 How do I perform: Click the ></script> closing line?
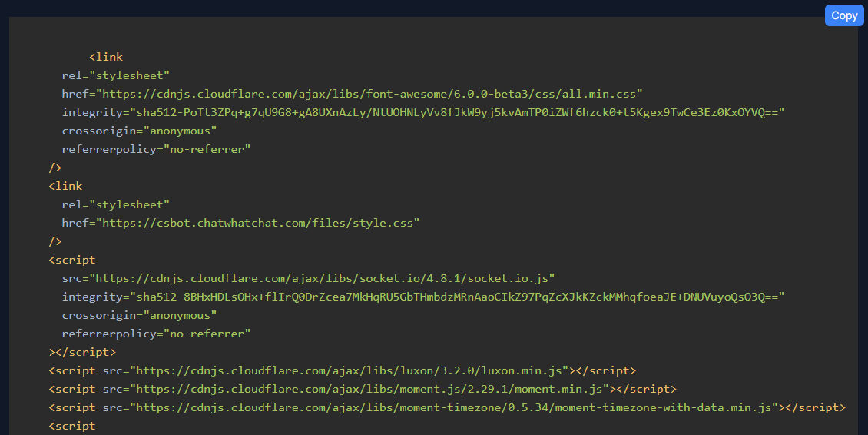point(82,352)
